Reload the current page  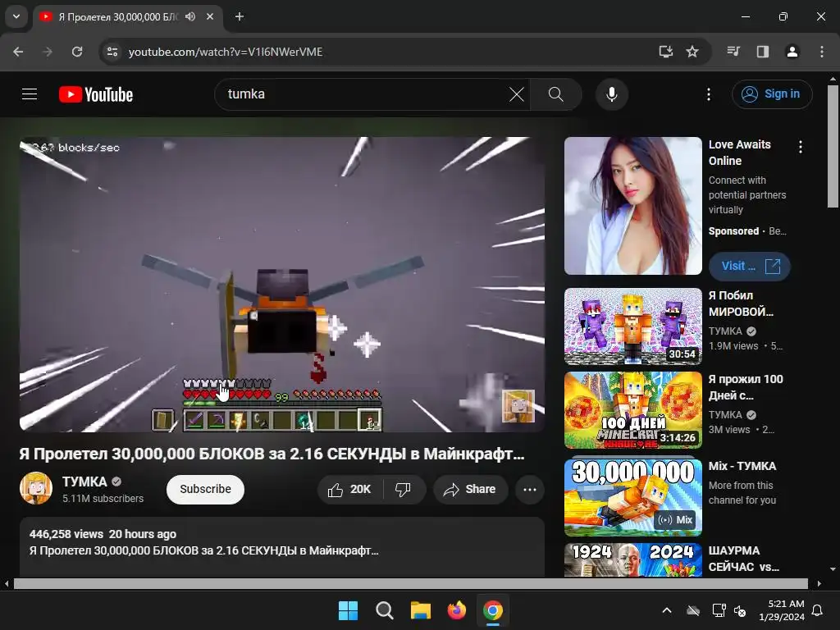77,52
